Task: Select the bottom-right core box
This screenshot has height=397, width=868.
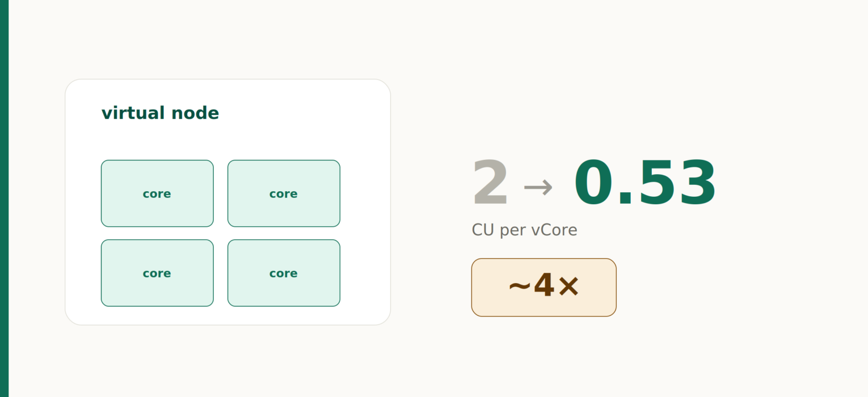Action: coord(284,273)
